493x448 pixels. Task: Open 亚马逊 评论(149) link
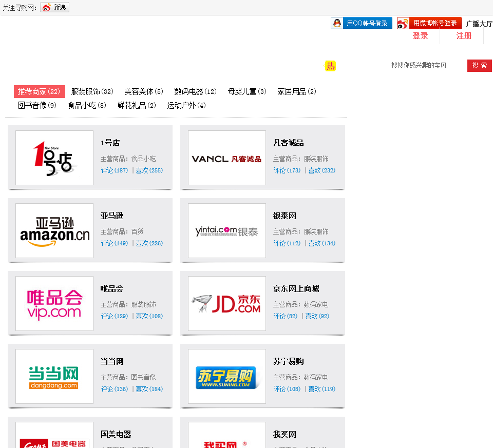coord(115,243)
